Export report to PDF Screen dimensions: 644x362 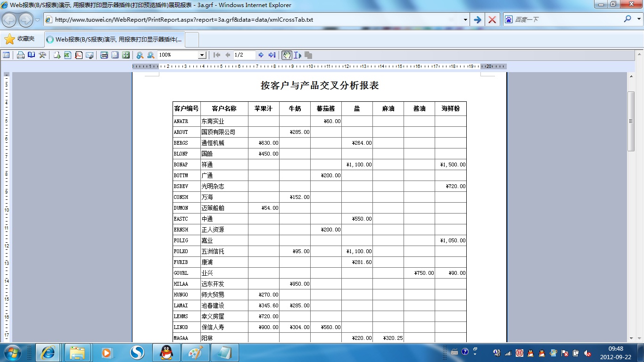[x=79, y=55]
